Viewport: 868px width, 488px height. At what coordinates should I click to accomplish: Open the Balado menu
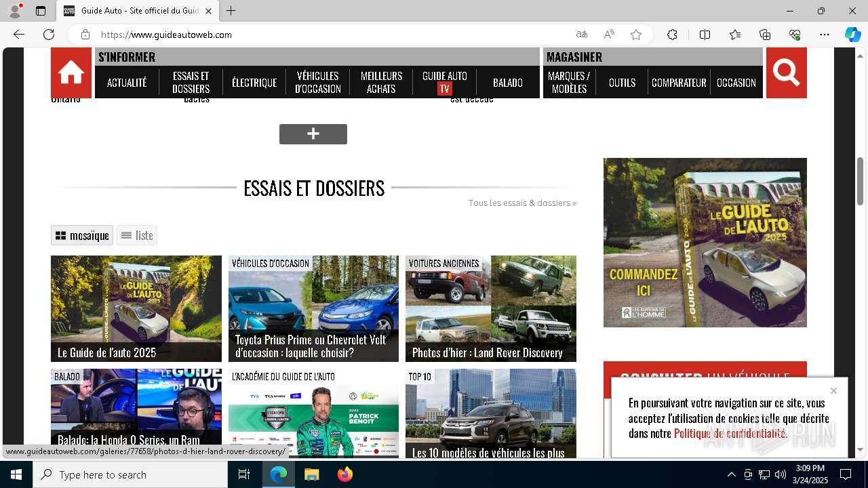click(x=508, y=83)
